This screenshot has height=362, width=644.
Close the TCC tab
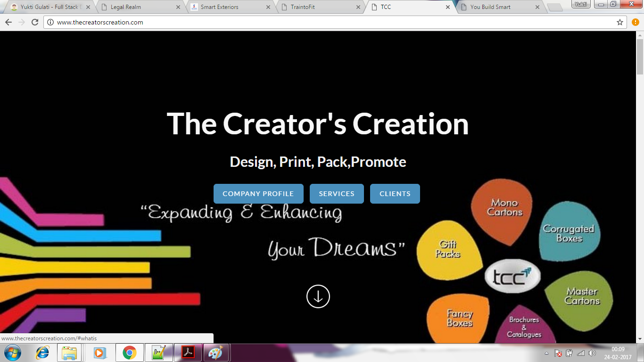pos(448,7)
